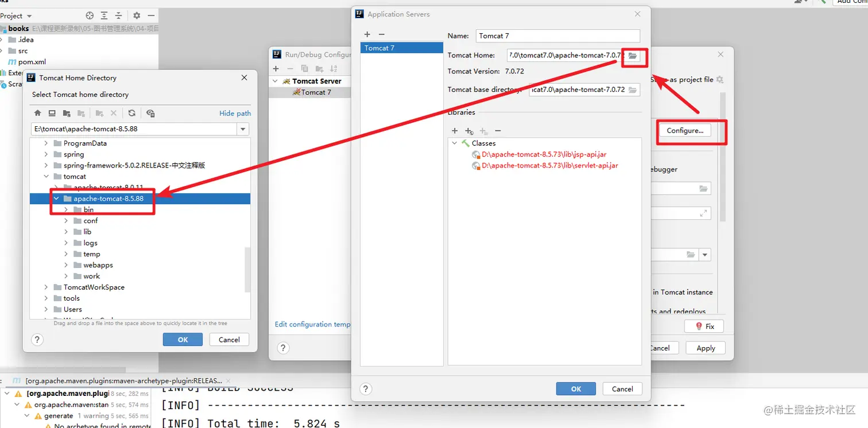Screen dimensions: 868x428
Task: Add library with plus icon under Libraries
Action: [x=455, y=131]
